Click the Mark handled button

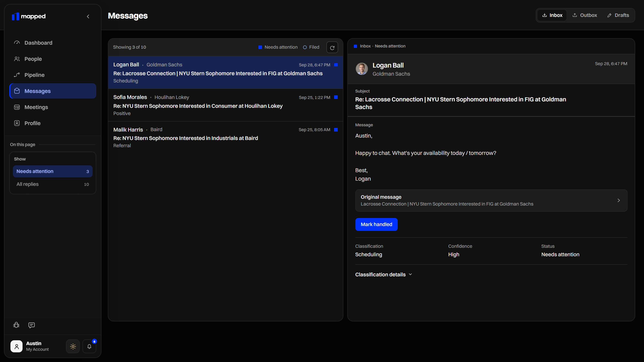(x=376, y=224)
